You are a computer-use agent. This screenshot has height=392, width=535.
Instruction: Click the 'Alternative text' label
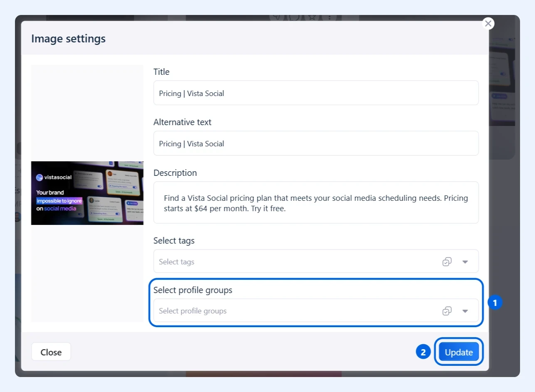tap(182, 122)
